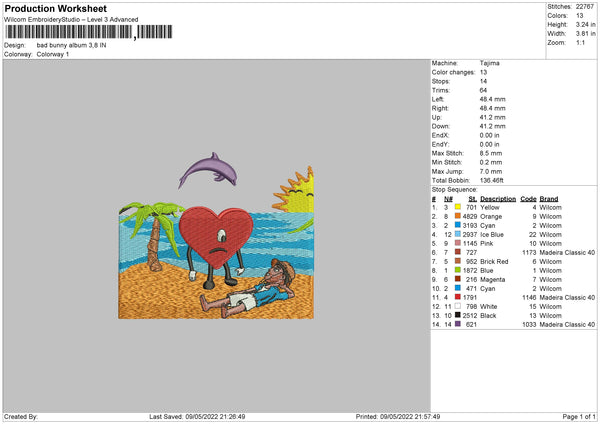
Task: Click the 'Last Saved: 09/05/2022' footer text
Action: (x=197, y=417)
